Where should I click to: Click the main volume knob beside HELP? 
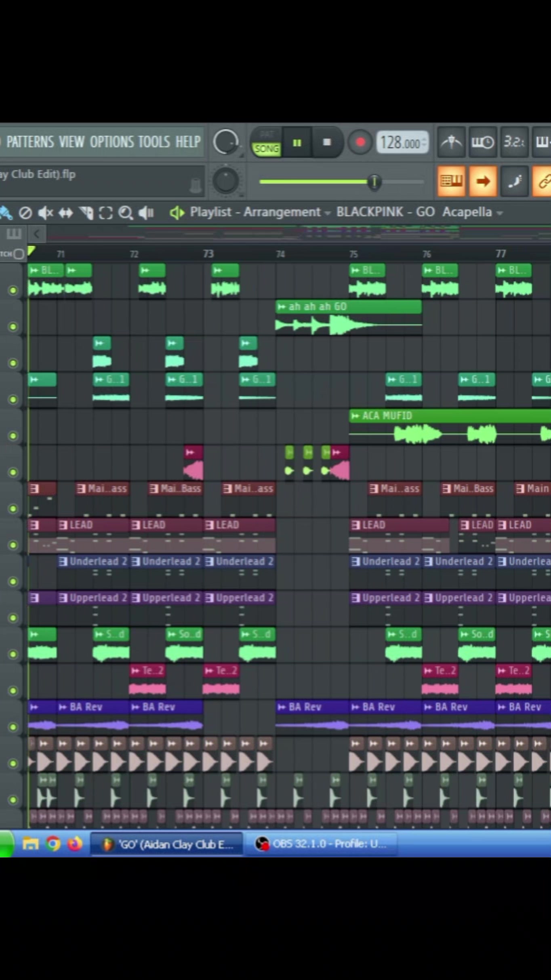tap(225, 142)
